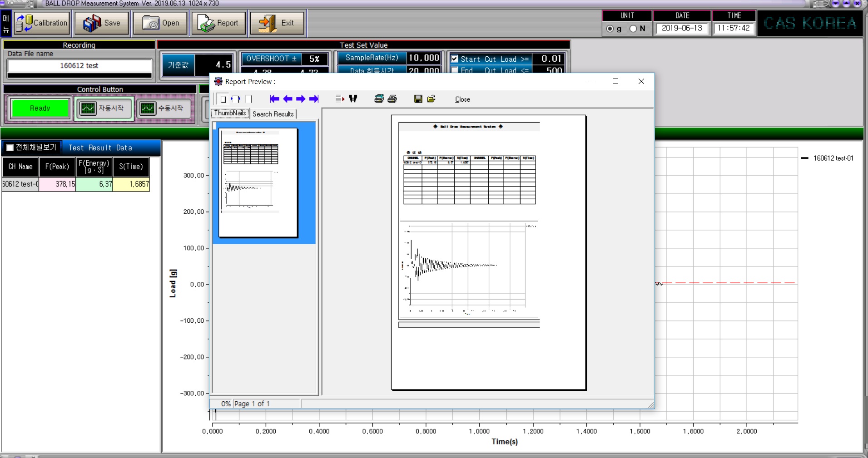
Task: Switch to the Search Results tab
Action: (x=273, y=114)
